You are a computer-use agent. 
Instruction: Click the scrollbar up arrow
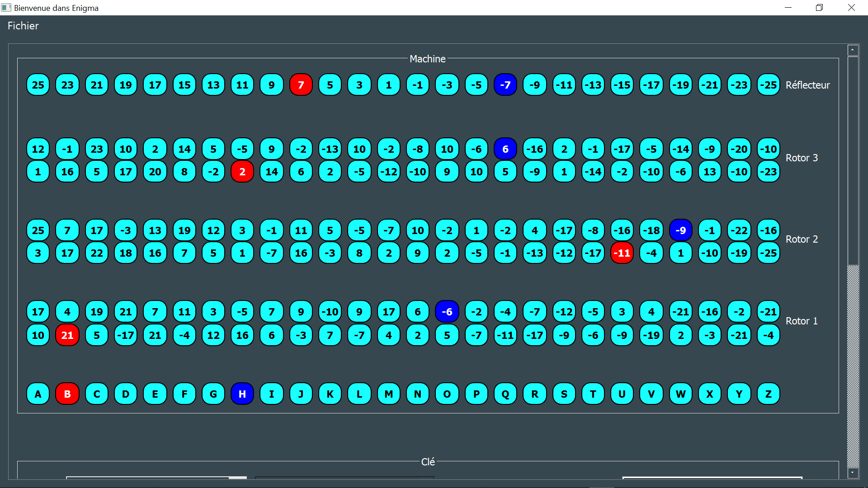point(853,50)
